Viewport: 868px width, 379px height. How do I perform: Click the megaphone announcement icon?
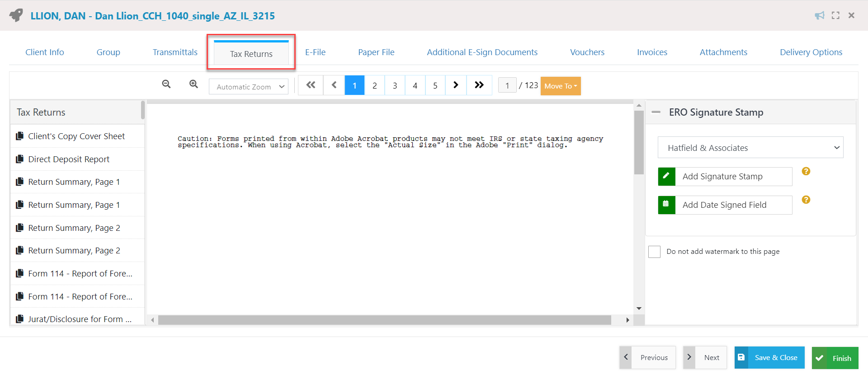[819, 16]
